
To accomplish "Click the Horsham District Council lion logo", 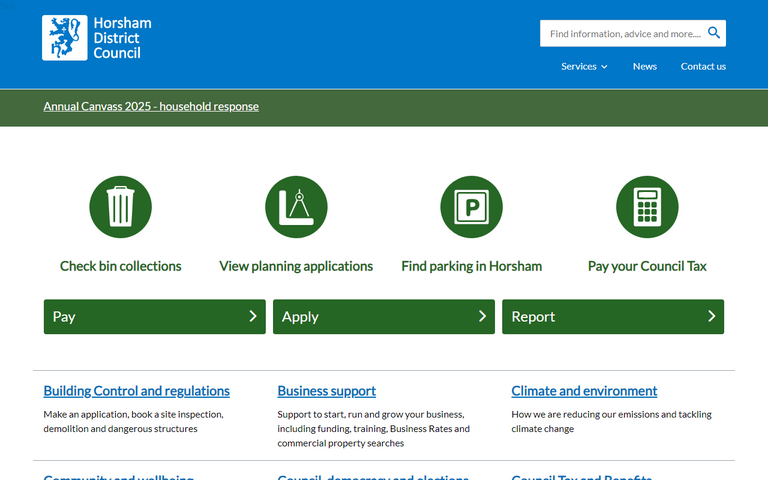I will coord(64,38).
